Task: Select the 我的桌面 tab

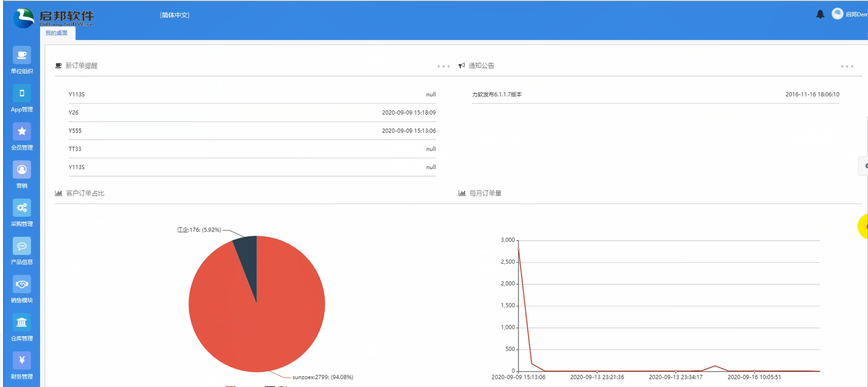Action: [56, 33]
